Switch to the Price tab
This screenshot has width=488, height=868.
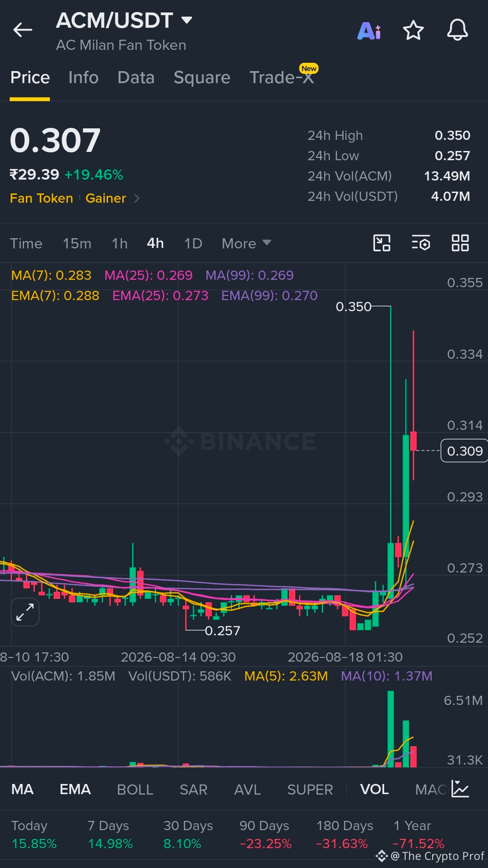[30, 78]
